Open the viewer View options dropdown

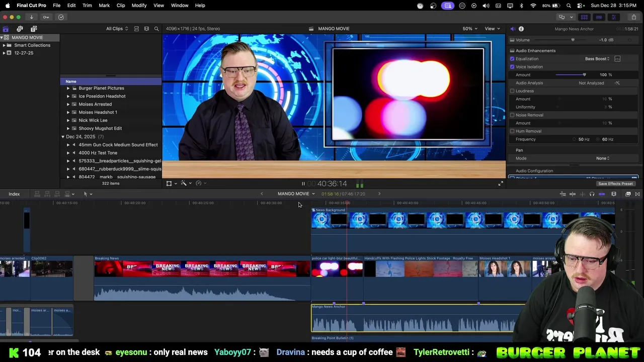point(492,29)
